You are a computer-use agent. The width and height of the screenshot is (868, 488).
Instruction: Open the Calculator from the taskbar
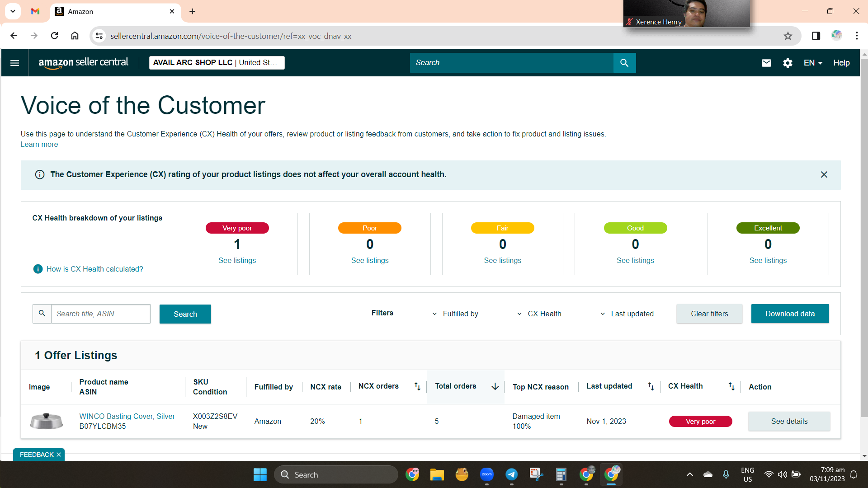[x=561, y=475]
